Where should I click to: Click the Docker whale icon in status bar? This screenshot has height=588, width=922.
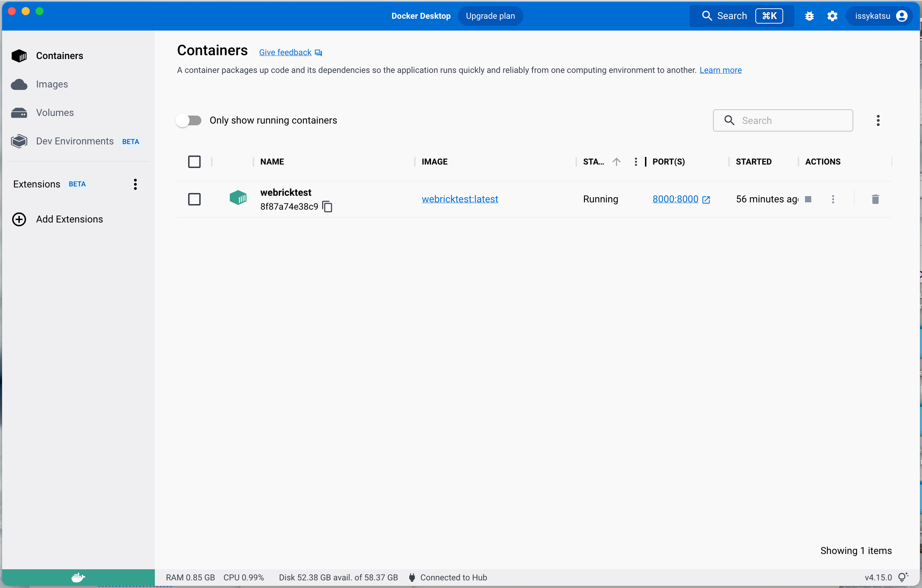coord(78,577)
